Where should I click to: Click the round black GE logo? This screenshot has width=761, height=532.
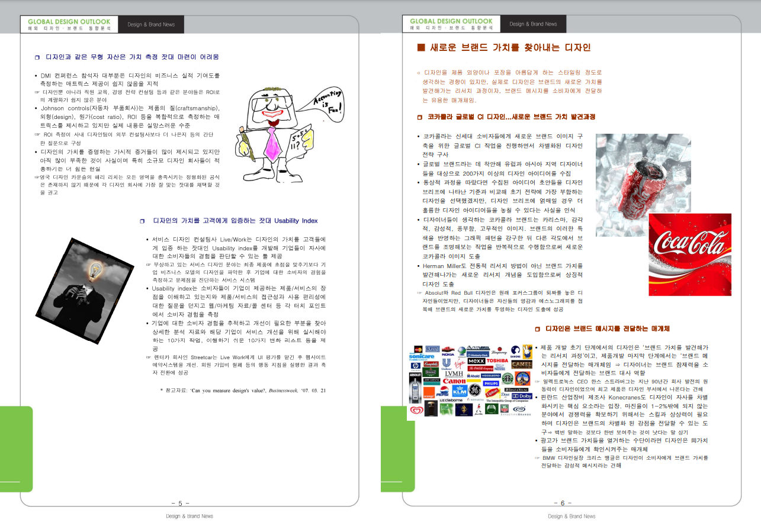click(475, 391)
